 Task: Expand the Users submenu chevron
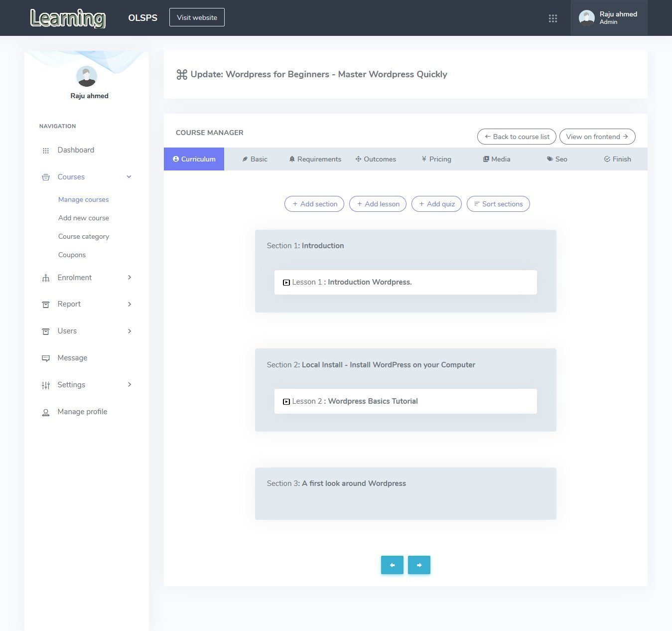pyautogui.click(x=130, y=331)
